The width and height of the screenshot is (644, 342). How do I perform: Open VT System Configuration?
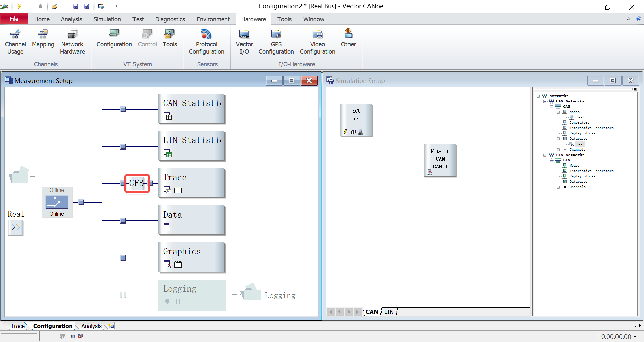(114, 39)
